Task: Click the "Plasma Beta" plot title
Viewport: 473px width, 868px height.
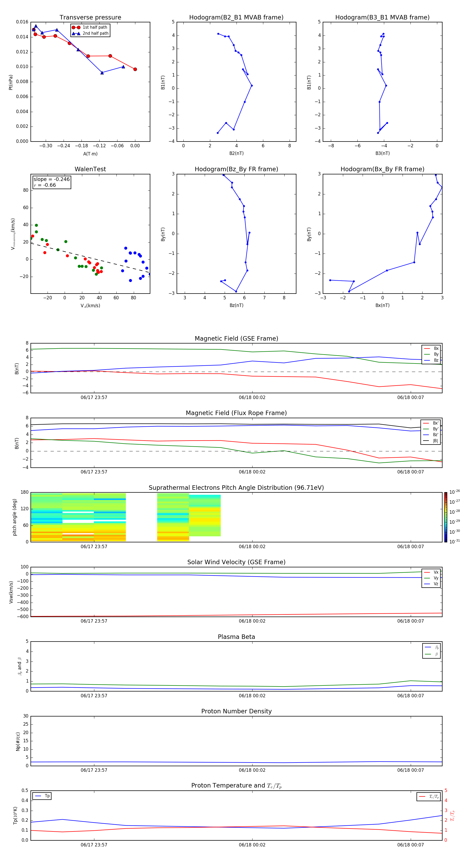Action: tap(236, 637)
